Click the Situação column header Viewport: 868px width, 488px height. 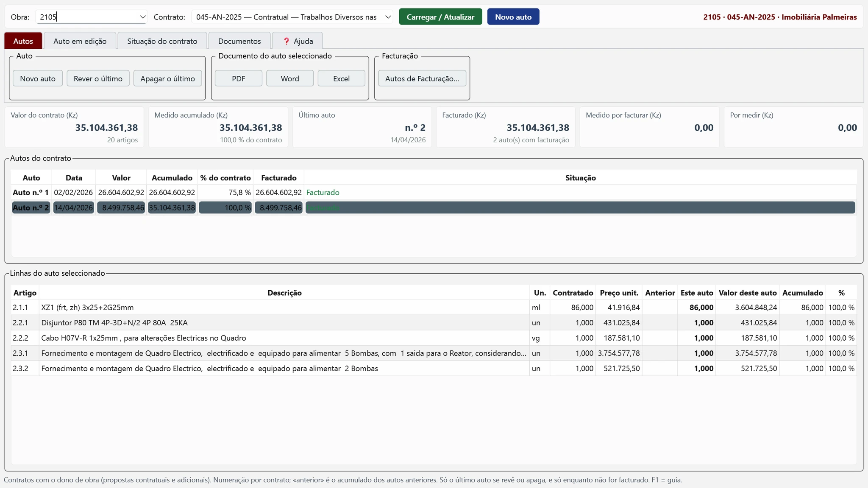(580, 178)
